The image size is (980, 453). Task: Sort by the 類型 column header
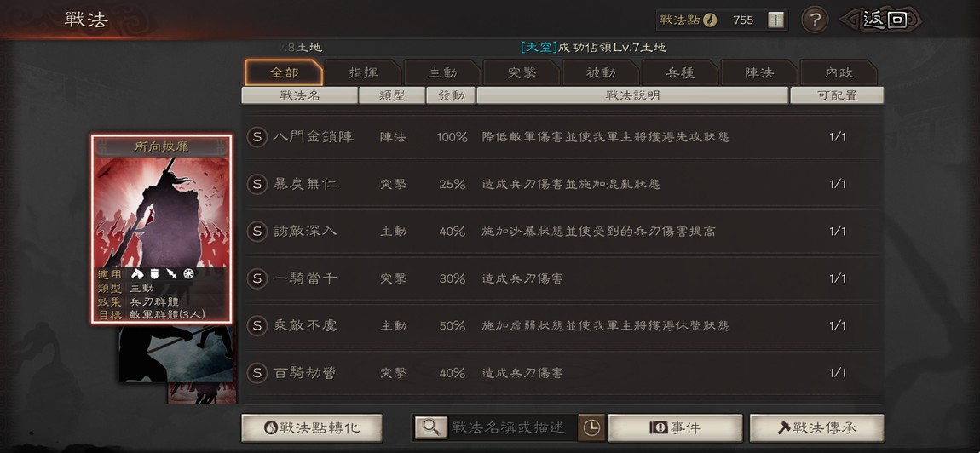[393, 95]
